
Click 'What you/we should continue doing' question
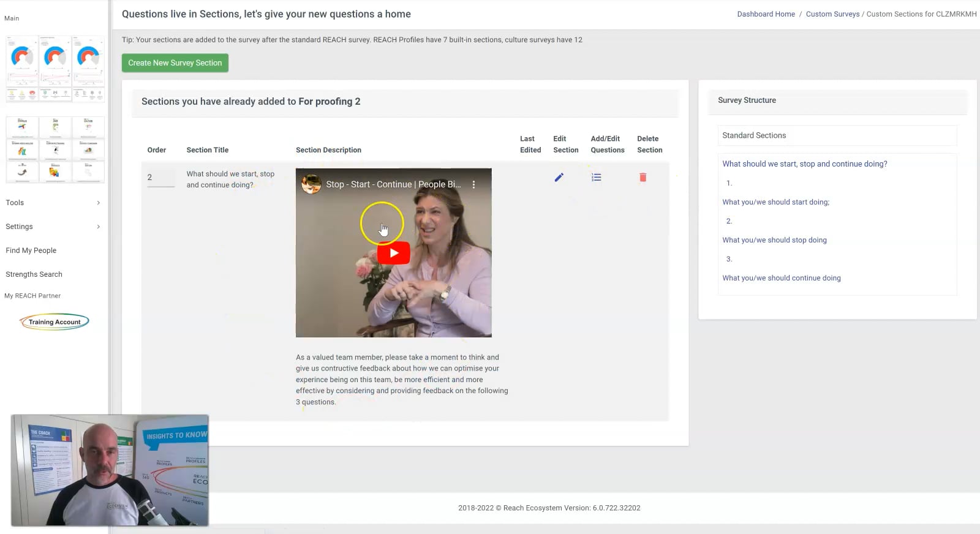coord(781,278)
